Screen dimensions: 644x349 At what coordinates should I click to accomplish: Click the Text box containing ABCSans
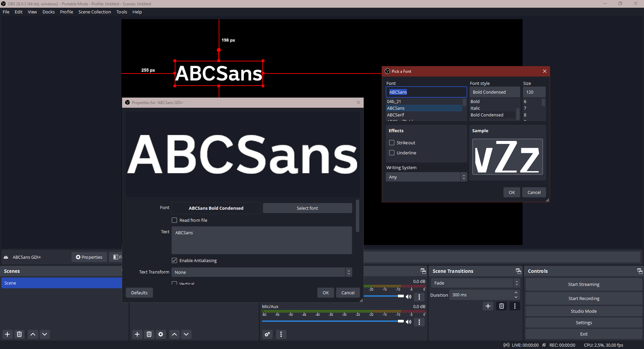(262, 240)
